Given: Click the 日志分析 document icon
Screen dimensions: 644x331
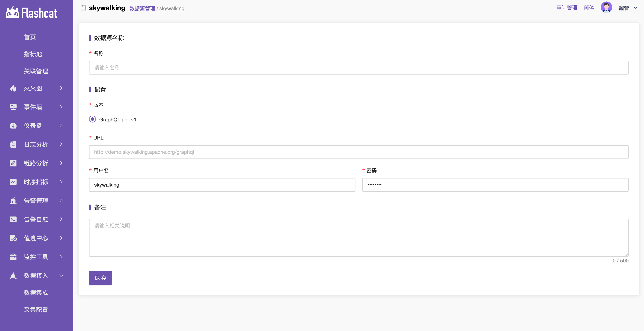Looking at the screenshot, I should point(13,144).
